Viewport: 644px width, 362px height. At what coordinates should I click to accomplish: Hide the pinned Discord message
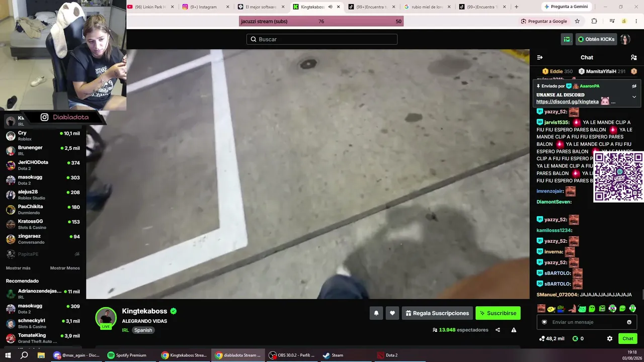click(634, 86)
